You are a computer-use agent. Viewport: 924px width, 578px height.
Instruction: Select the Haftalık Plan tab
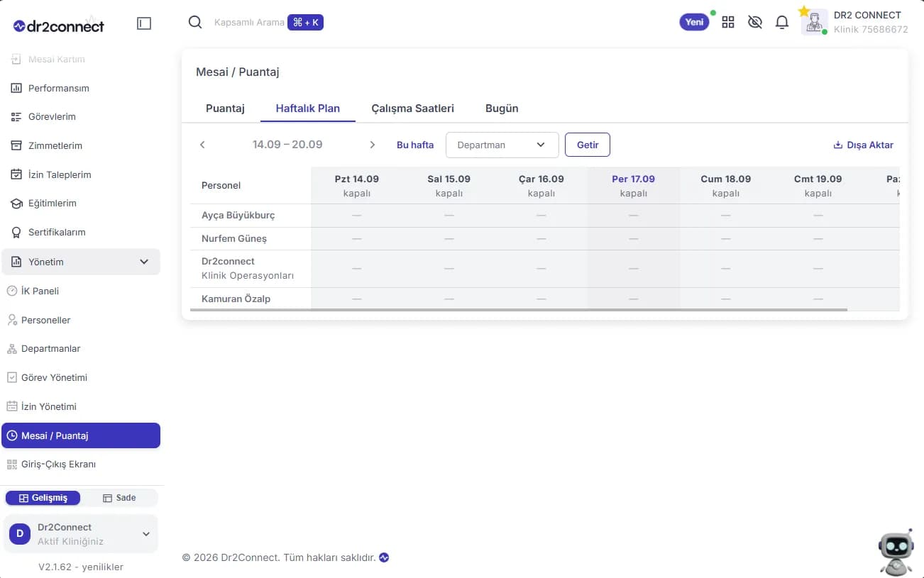click(x=308, y=109)
